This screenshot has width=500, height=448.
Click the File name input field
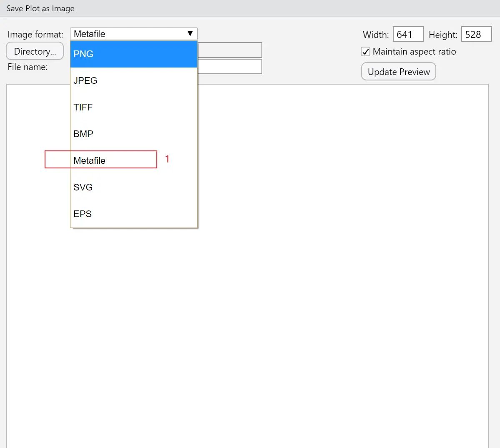230,67
